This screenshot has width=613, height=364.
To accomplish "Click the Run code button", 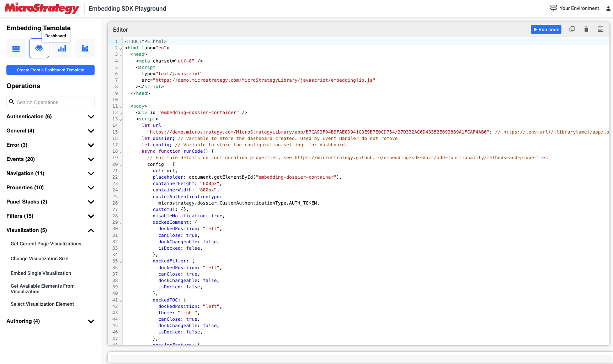I will click(546, 29).
